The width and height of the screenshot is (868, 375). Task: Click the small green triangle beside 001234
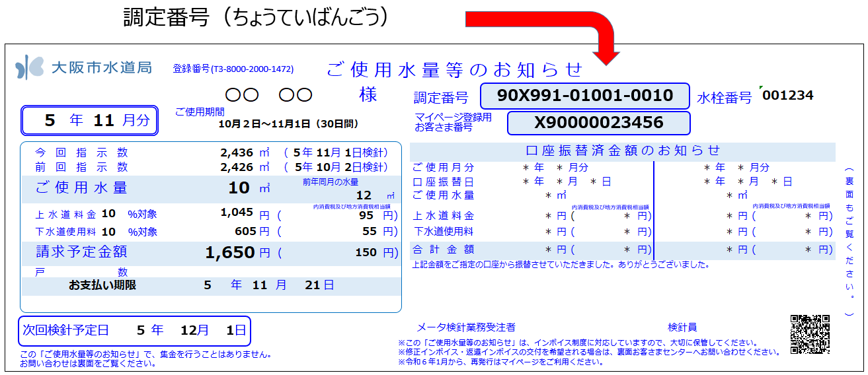(762, 88)
